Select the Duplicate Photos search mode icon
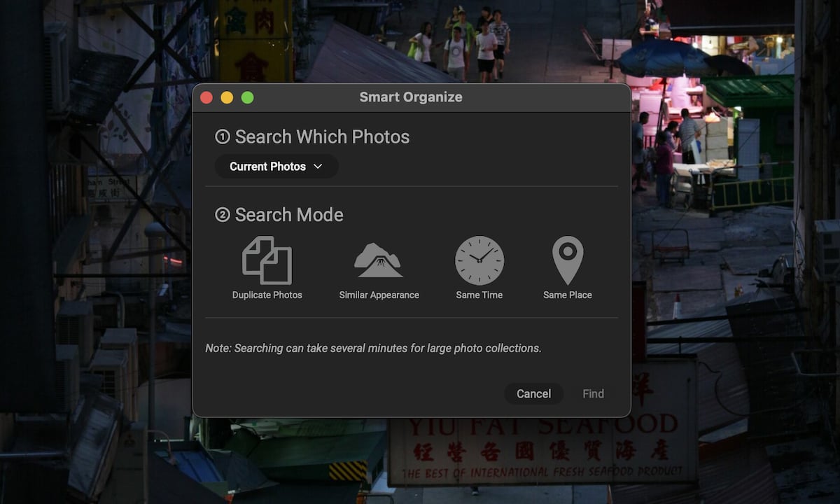The image size is (840, 504). 267,259
